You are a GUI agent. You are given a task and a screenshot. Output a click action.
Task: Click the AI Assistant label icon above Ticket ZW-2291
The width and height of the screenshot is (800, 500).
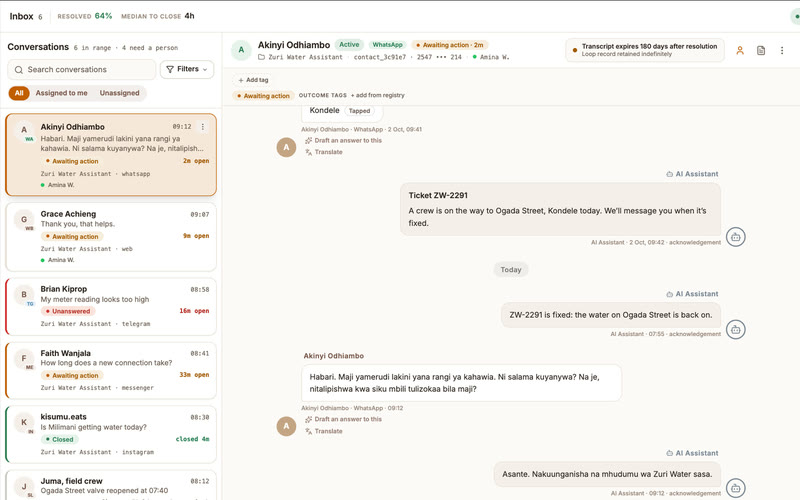tap(669, 174)
